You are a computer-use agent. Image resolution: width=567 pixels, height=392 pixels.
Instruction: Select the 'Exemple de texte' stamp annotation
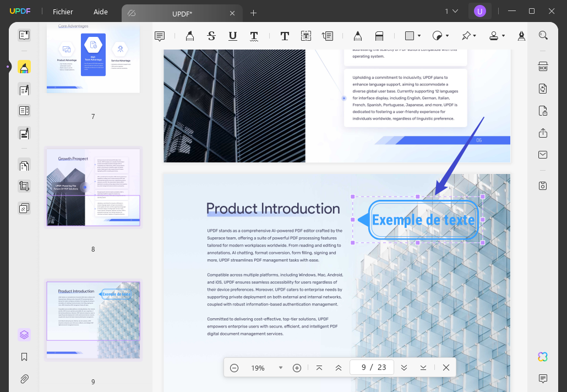418,220
